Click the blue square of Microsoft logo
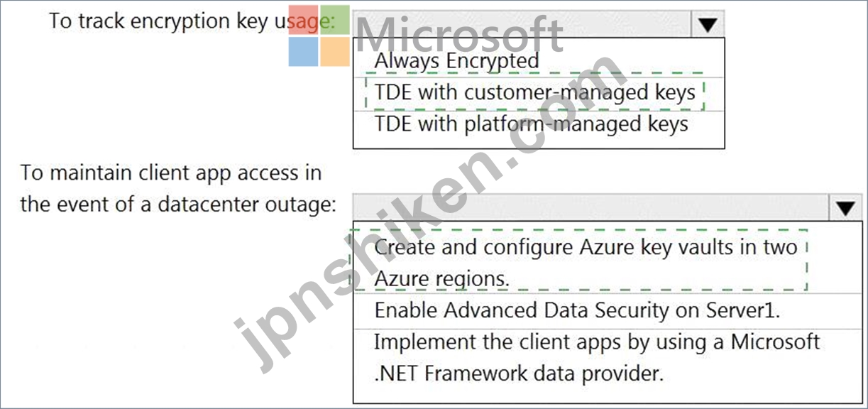This screenshot has width=868, height=409. click(303, 52)
